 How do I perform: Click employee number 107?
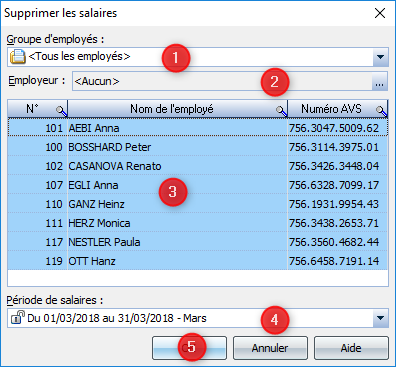pyautogui.click(x=54, y=185)
